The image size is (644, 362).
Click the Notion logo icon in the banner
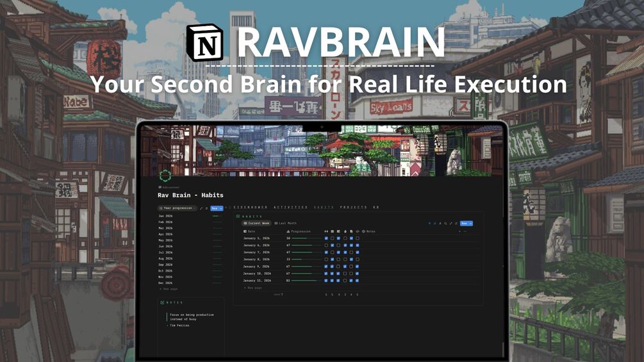coord(205,43)
